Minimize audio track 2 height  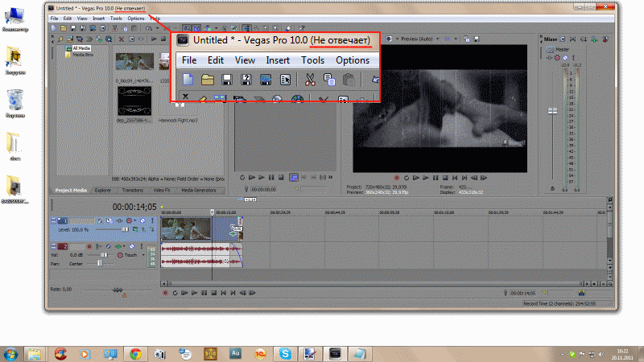(53, 245)
